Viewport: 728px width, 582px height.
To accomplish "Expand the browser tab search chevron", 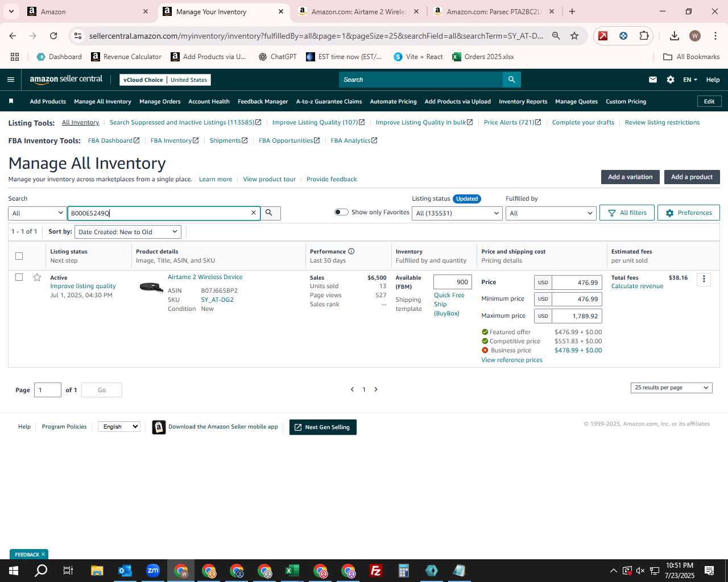I will [11, 11].
